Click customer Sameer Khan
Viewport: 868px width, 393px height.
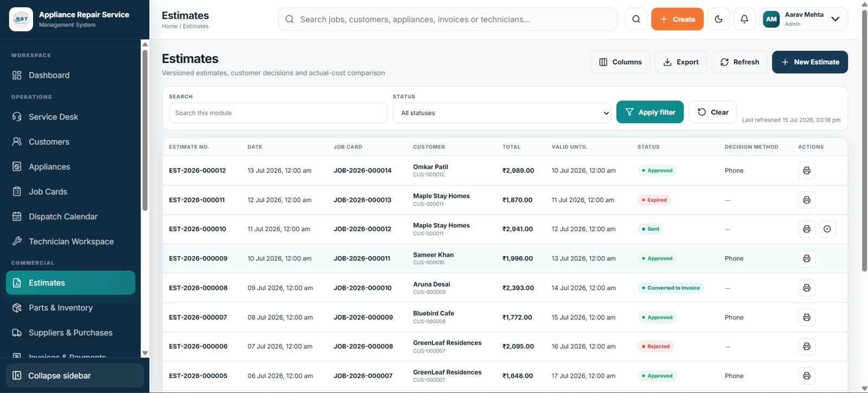pos(433,255)
